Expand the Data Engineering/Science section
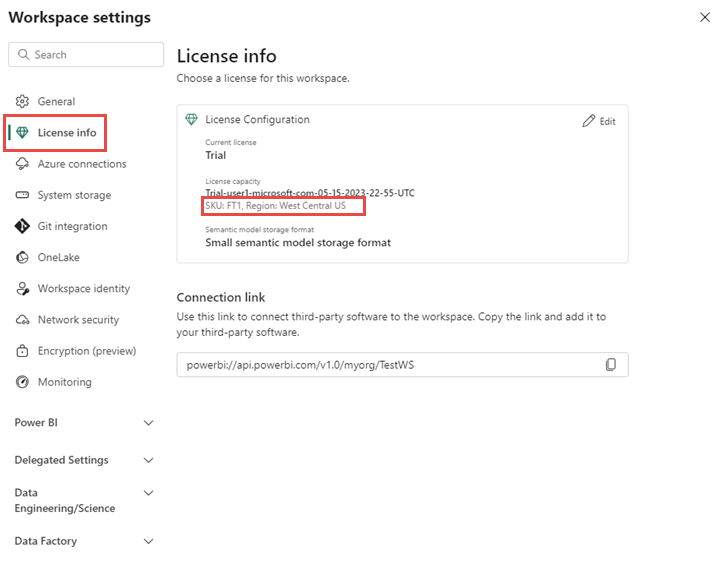 [149, 493]
